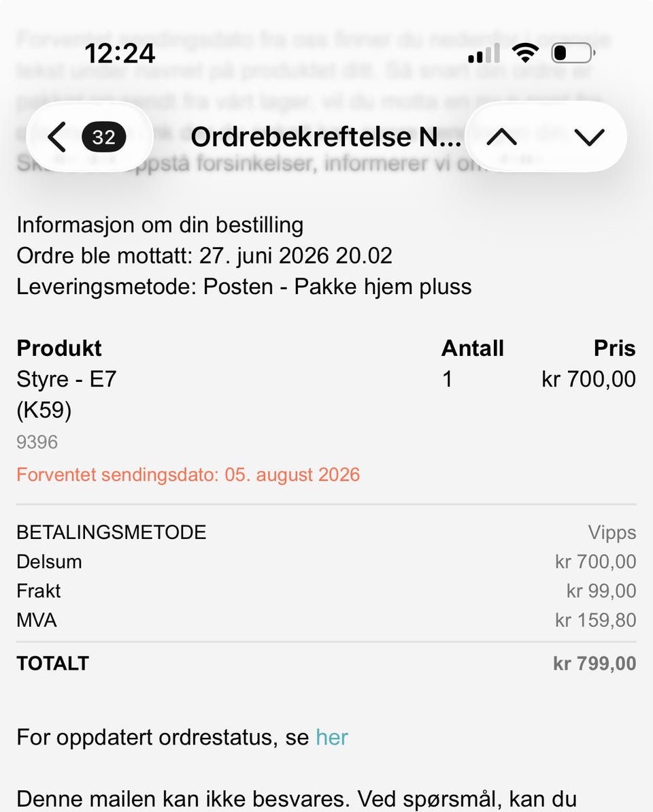The image size is (653, 812).
Task: Tap the MVA kr 159,80 value
Action: (x=596, y=620)
